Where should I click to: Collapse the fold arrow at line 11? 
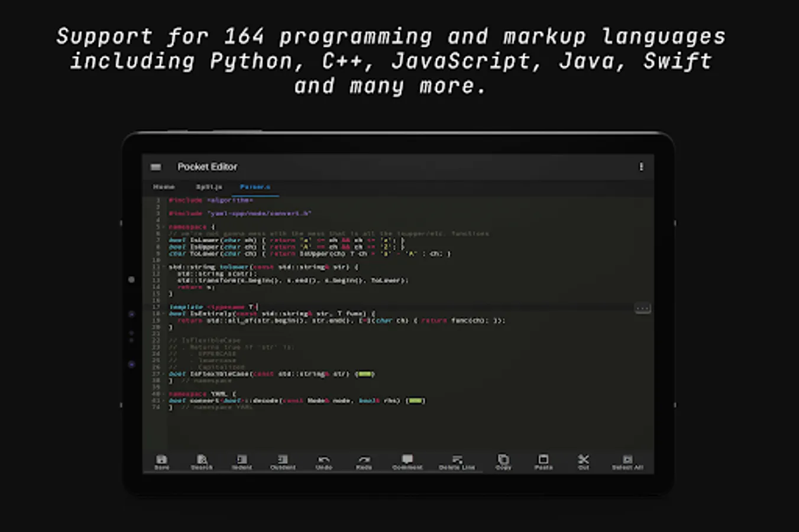(x=164, y=267)
